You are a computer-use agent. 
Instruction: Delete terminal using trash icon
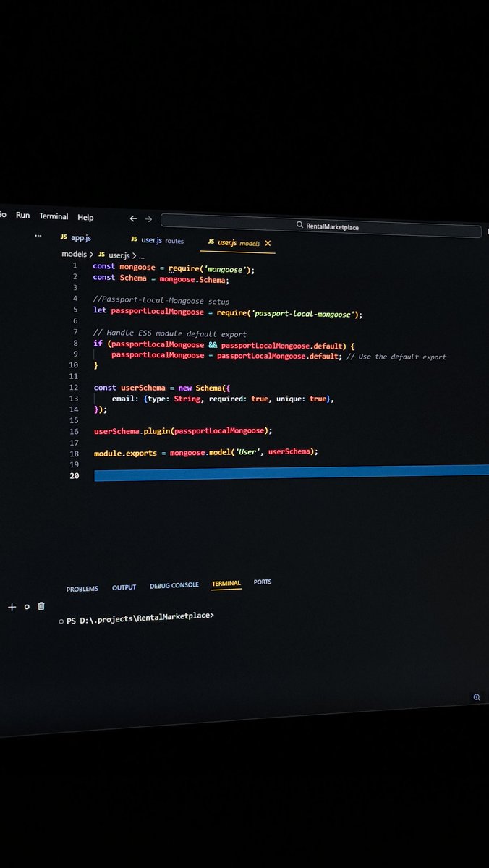coord(41,607)
